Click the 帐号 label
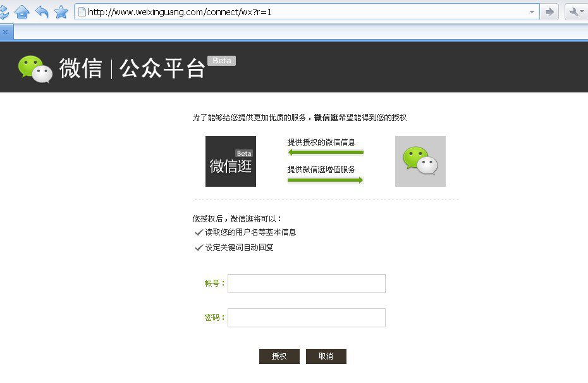 (x=214, y=284)
